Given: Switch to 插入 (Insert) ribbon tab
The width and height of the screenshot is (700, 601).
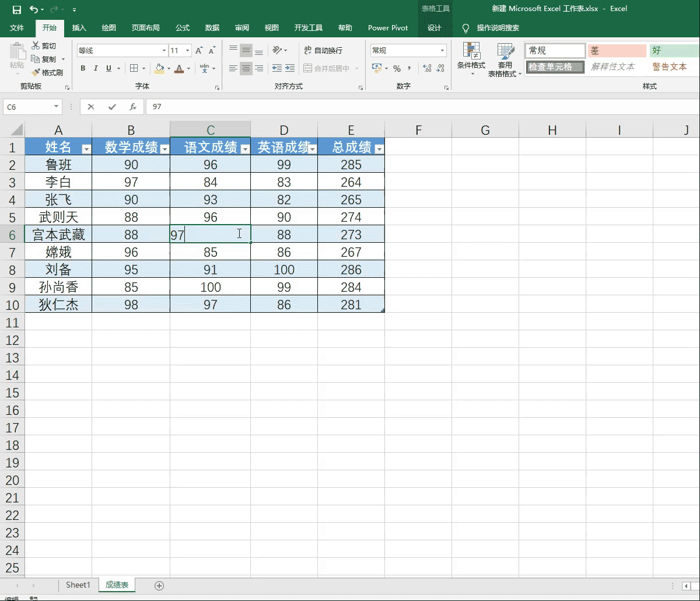Looking at the screenshot, I should (79, 28).
